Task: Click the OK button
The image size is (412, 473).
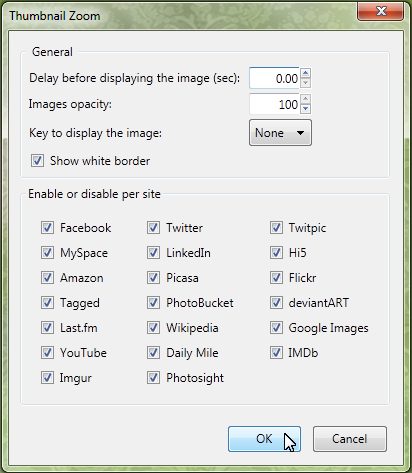Action: point(264,439)
